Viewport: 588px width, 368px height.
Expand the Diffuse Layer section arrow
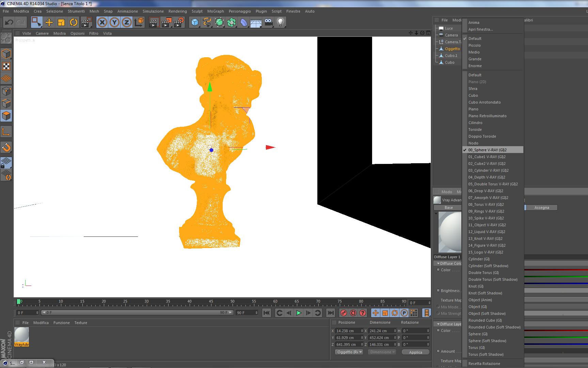pyautogui.click(x=439, y=324)
